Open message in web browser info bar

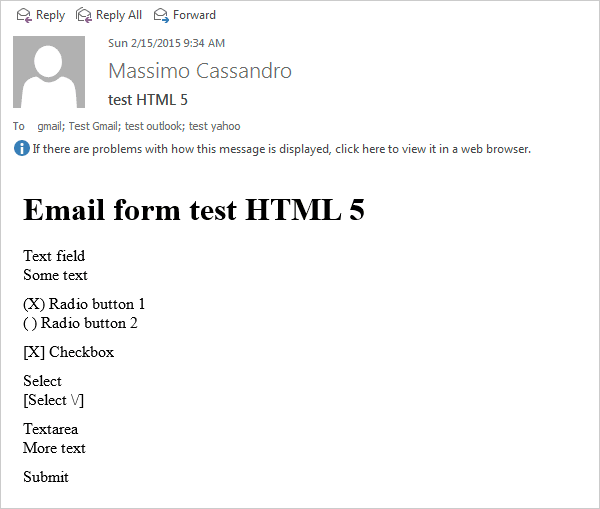point(281,149)
